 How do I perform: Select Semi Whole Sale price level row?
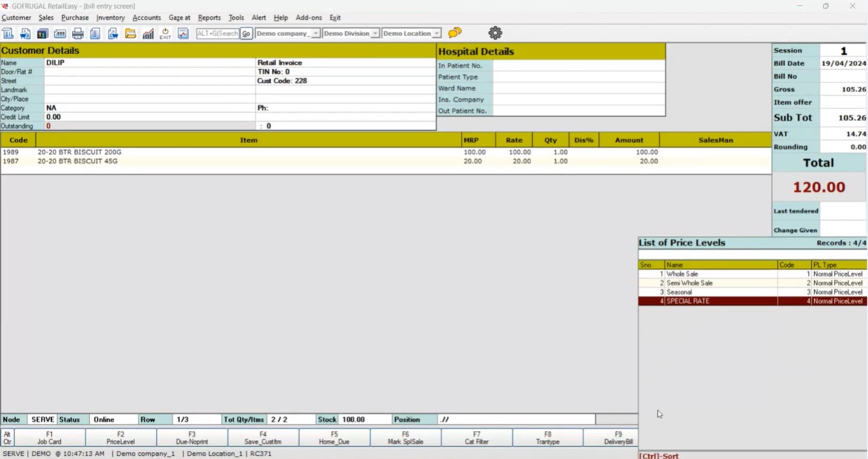click(x=752, y=283)
